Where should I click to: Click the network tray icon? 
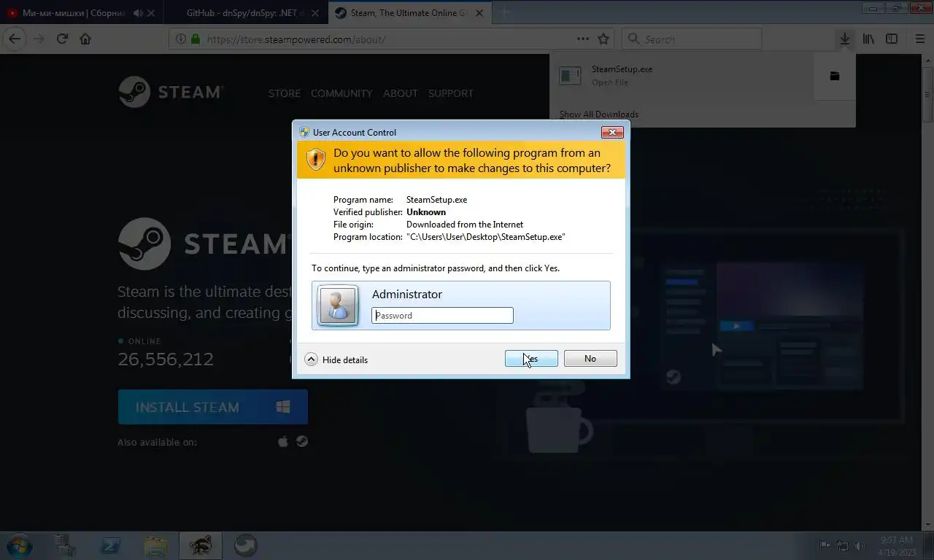[x=843, y=545]
